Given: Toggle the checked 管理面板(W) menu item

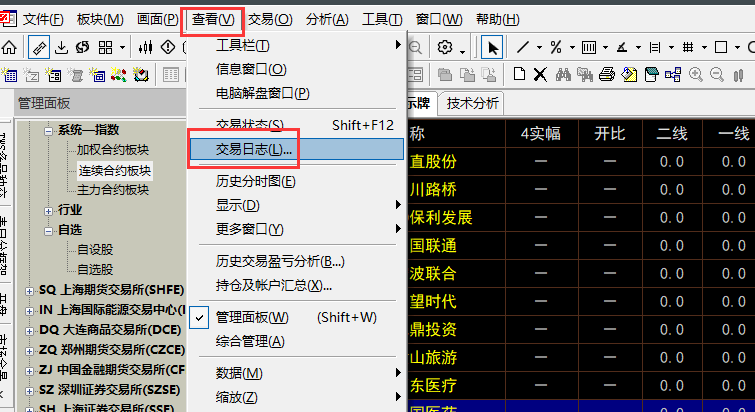Looking at the screenshot, I should (297, 318).
